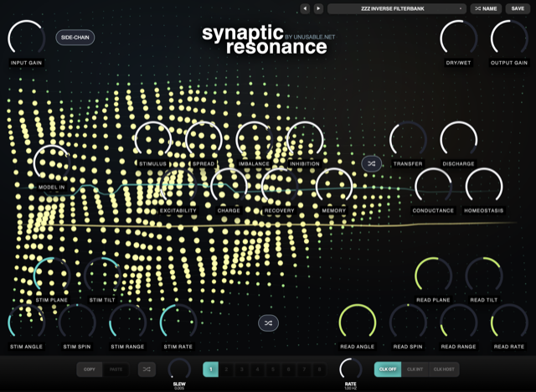
Task: Click the READ ANGLE knob
Action: click(x=358, y=322)
